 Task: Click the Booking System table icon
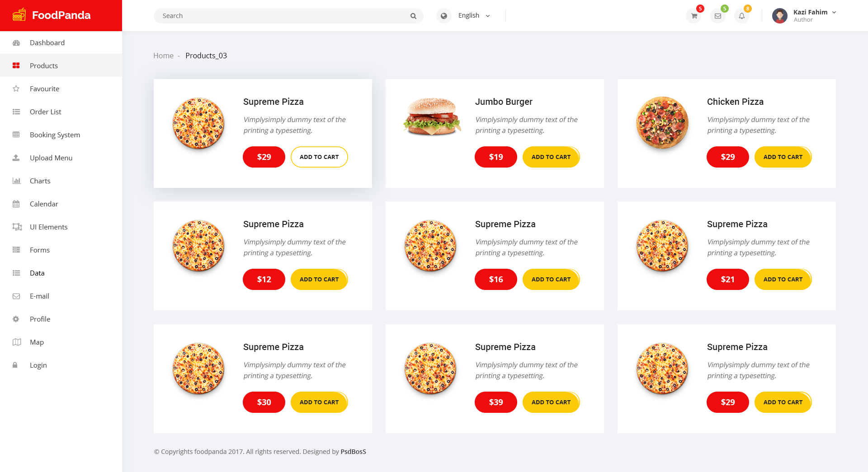pyautogui.click(x=16, y=135)
